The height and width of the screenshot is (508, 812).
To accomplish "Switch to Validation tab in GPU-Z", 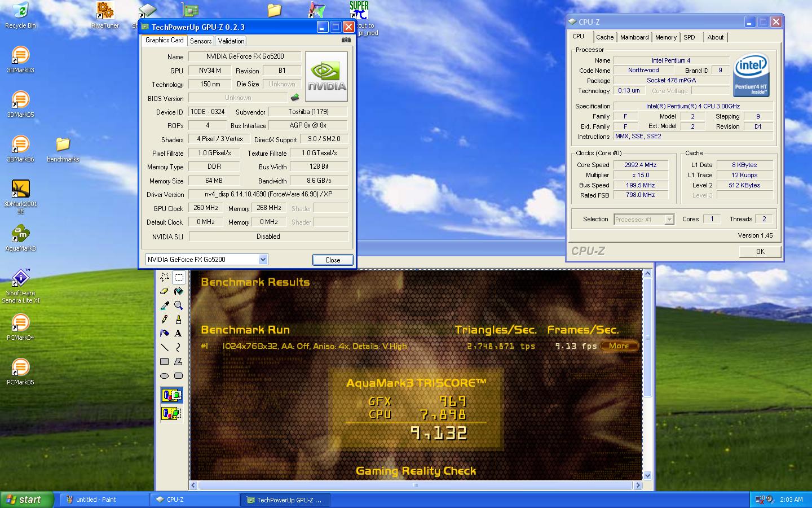I will tap(231, 41).
